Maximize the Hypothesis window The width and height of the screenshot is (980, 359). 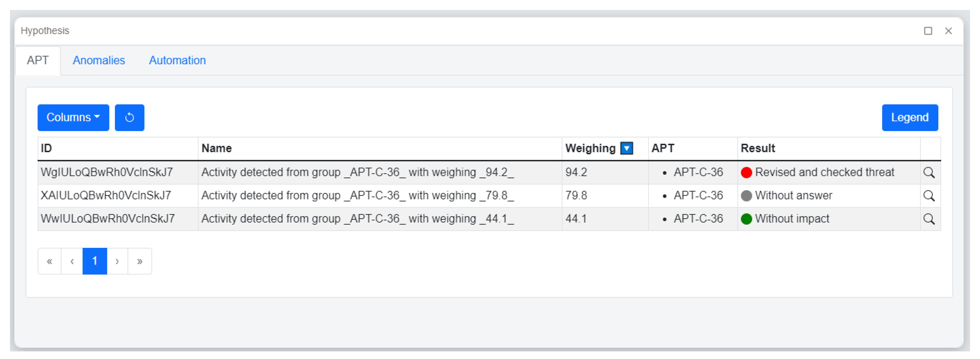[928, 31]
